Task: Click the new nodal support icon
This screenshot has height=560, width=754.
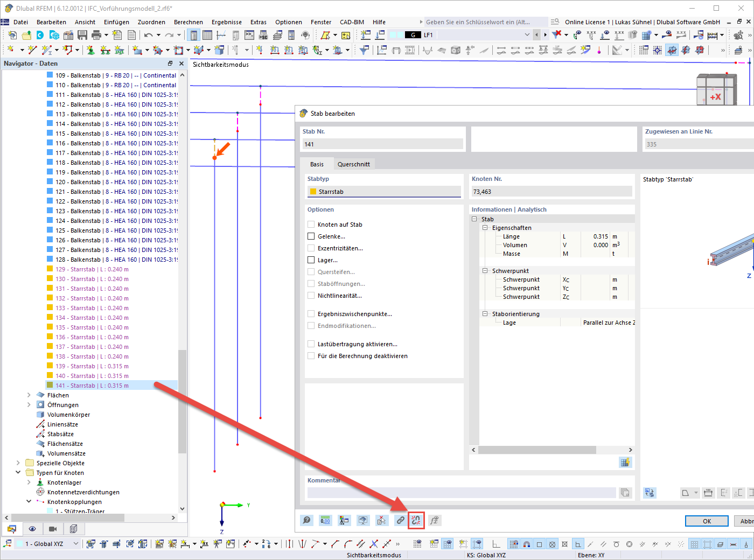Action: pyautogui.click(x=90, y=50)
